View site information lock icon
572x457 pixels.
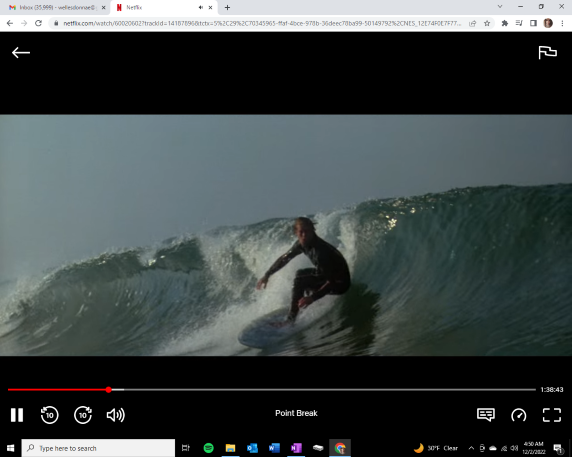pyautogui.click(x=56, y=23)
